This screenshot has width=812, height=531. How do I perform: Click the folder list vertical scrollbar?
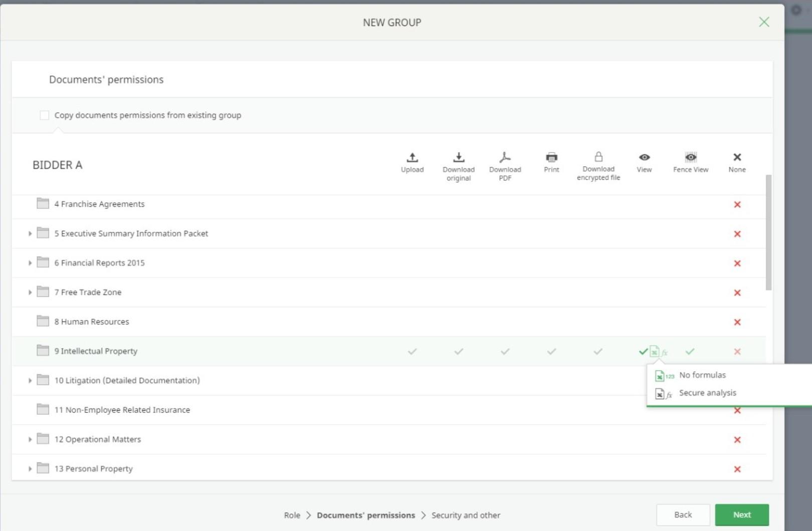tap(768, 232)
